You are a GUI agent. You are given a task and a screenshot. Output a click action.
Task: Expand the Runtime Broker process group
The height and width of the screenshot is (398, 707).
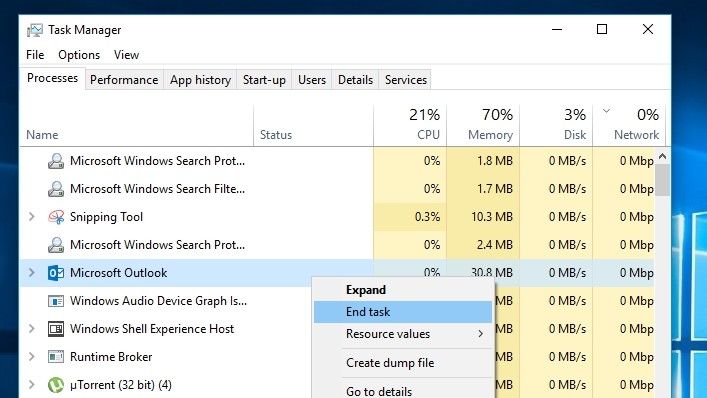(x=32, y=357)
